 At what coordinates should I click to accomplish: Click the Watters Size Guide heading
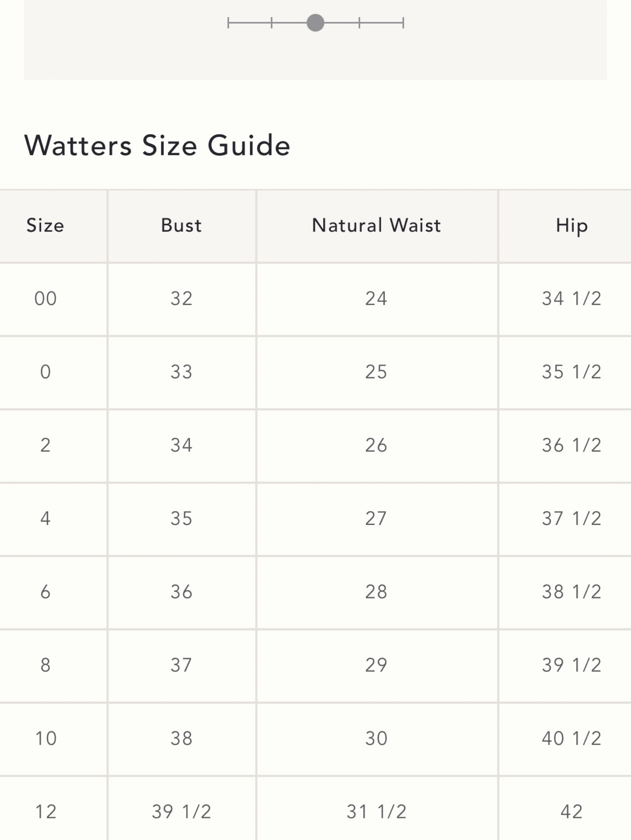point(157,145)
